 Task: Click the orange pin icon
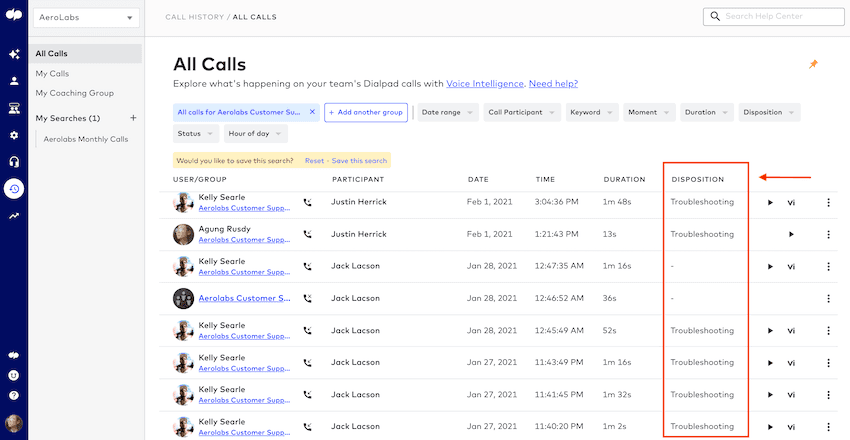(x=813, y=64)
